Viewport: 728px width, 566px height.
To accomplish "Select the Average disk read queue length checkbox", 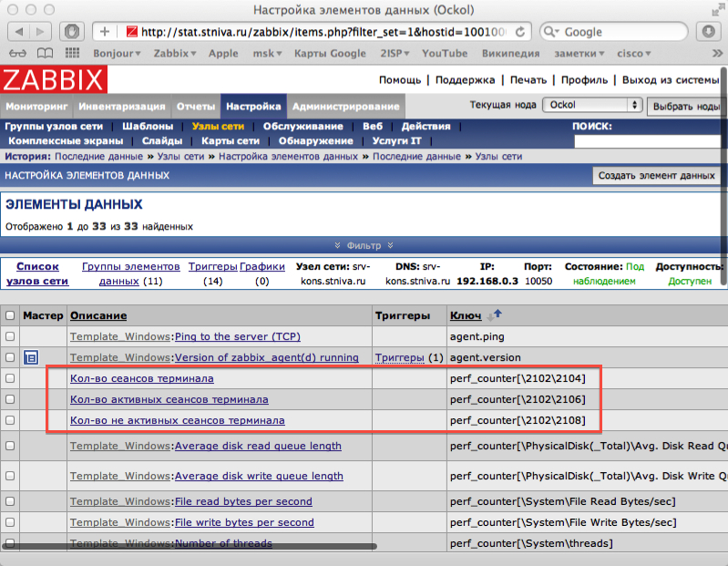I will [10, 447].
